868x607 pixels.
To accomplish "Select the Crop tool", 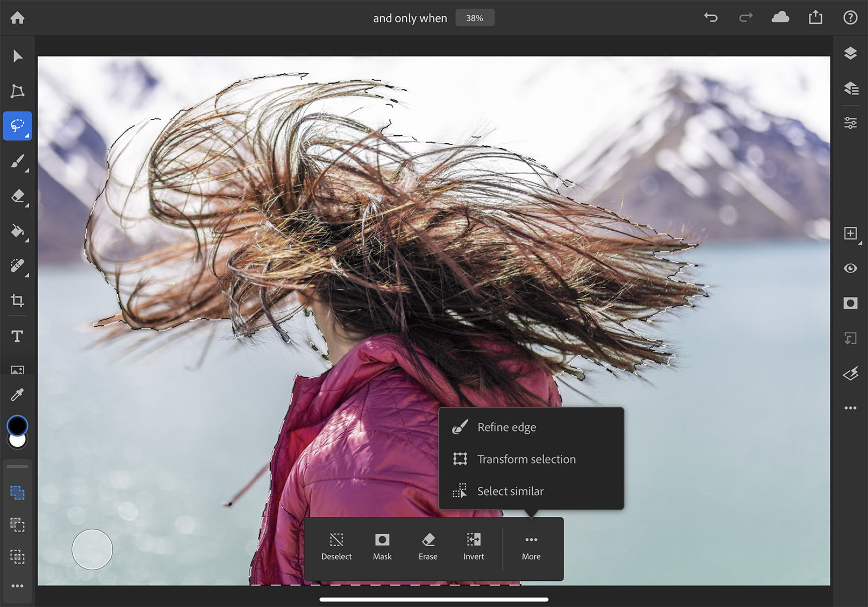I will (x=17, y=300).
